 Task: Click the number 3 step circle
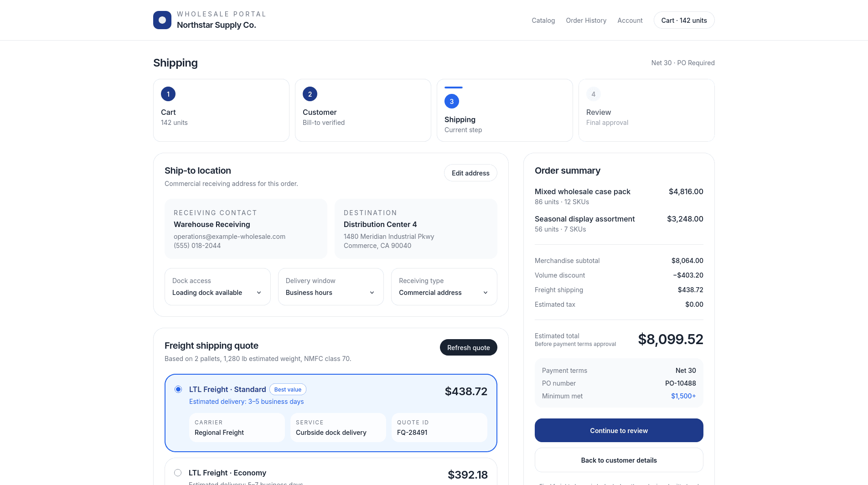(452, 101)
